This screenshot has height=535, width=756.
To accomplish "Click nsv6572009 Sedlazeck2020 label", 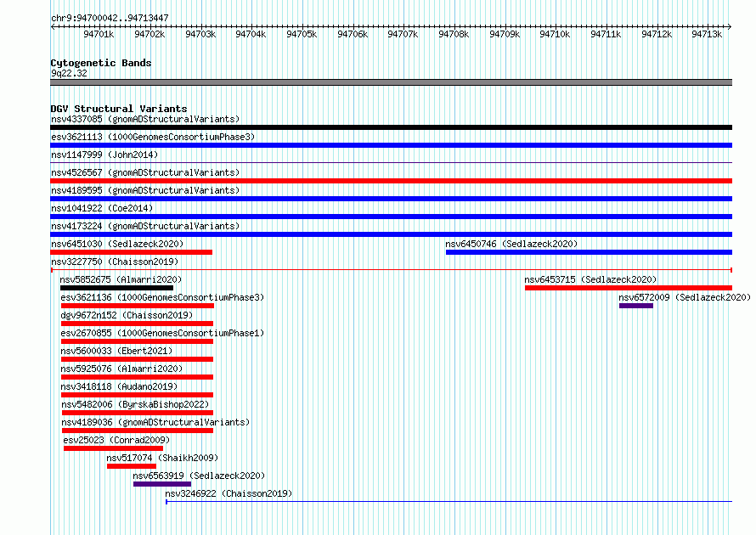I will [x=685, y=297].
